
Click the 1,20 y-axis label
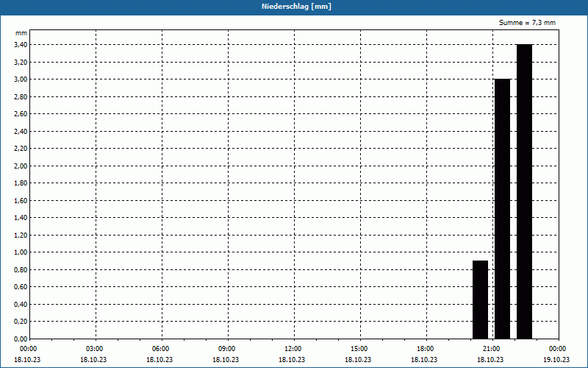pyautogui.click(x=21, y=235)
